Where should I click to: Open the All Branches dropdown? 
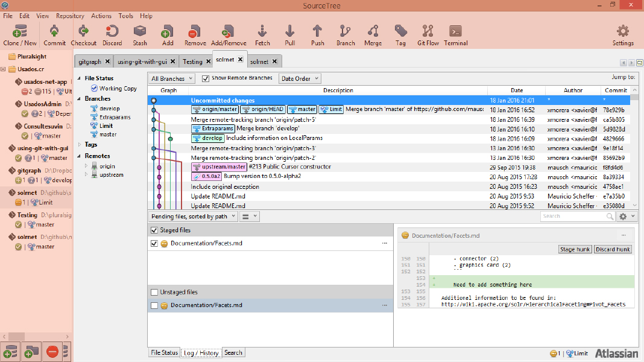pos(171,78)
